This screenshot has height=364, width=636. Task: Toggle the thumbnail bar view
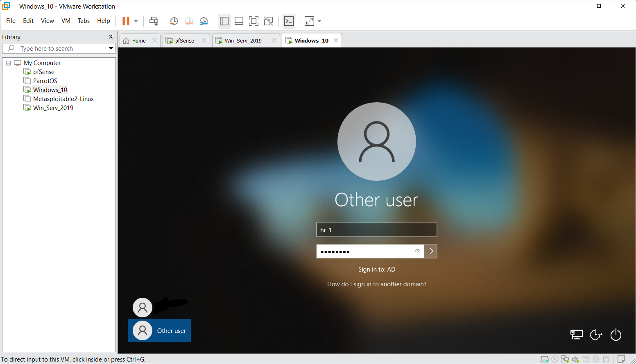(239, 21)
